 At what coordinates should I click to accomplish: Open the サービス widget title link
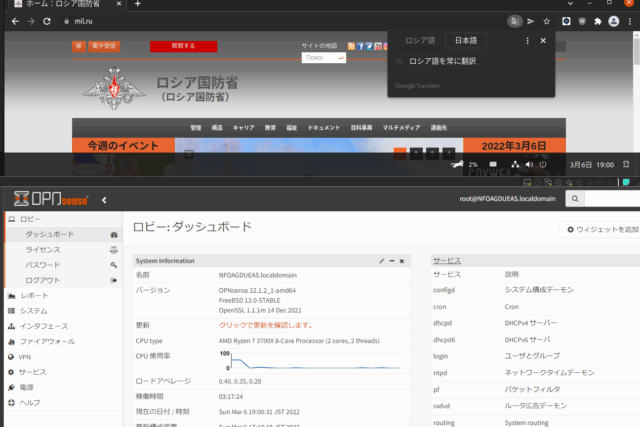[447, 260]
